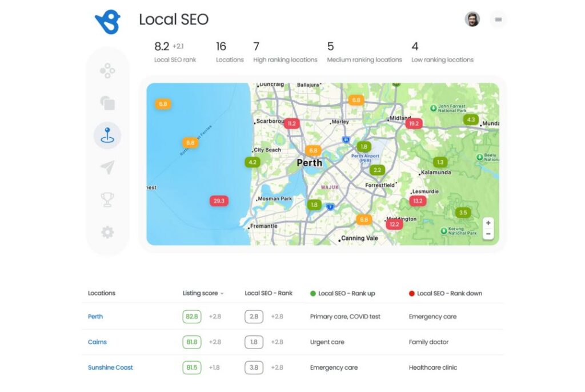
Task: Zoom in the map with plus button
Action: [488, 223]
